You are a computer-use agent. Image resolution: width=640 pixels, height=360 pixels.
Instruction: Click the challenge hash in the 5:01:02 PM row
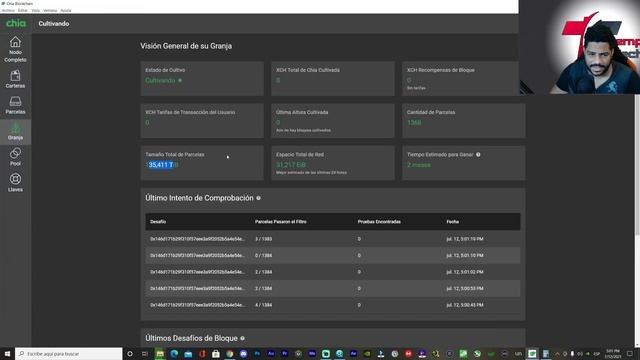point(198,272)
